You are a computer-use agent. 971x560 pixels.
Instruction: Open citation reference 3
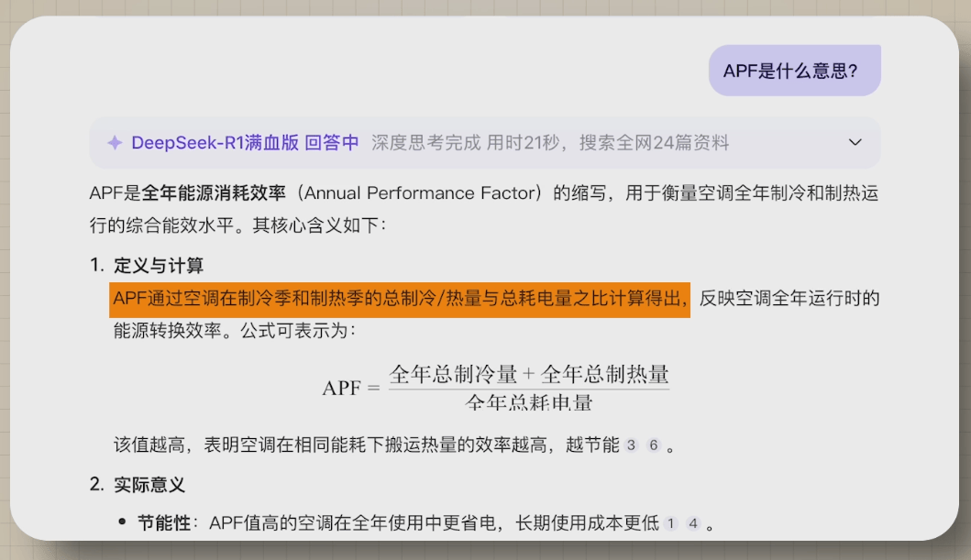point(631,445)
